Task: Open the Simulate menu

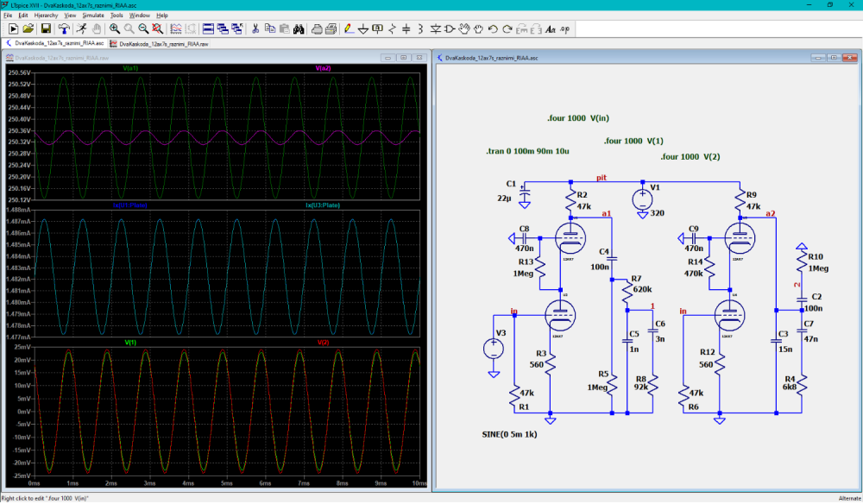Action: coord(92,16)
